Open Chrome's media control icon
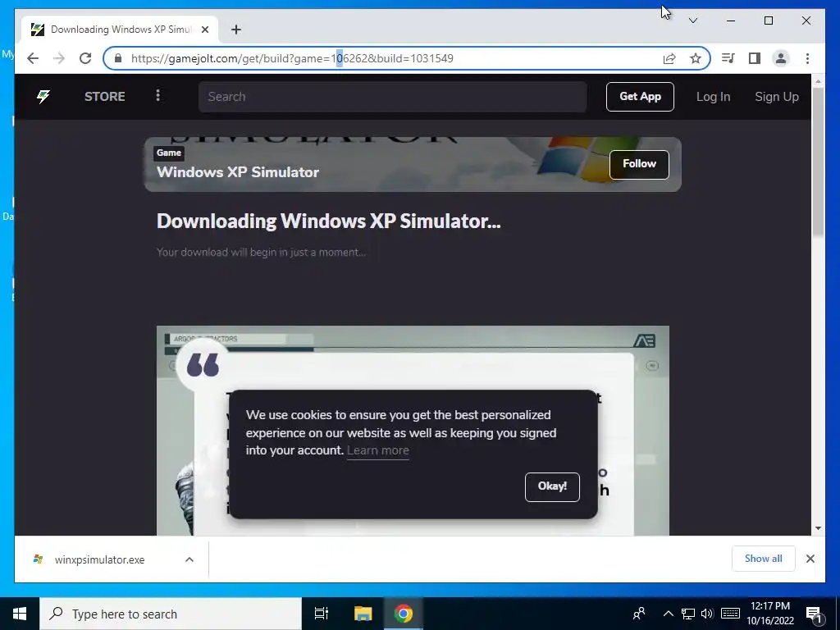 tap(728, 58)
